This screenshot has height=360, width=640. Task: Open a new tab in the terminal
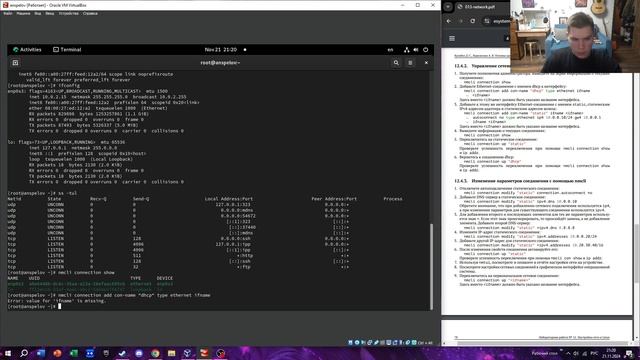[16, 63]
